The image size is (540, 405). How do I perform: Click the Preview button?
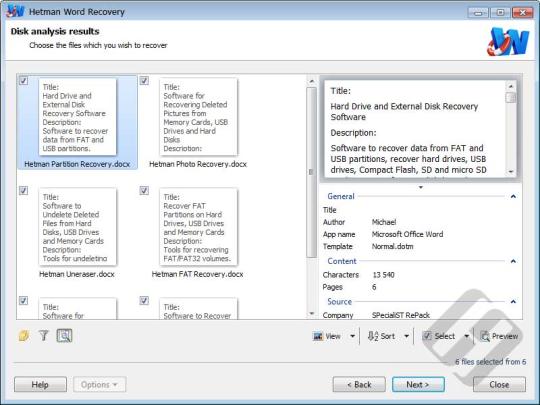[499, 336]
